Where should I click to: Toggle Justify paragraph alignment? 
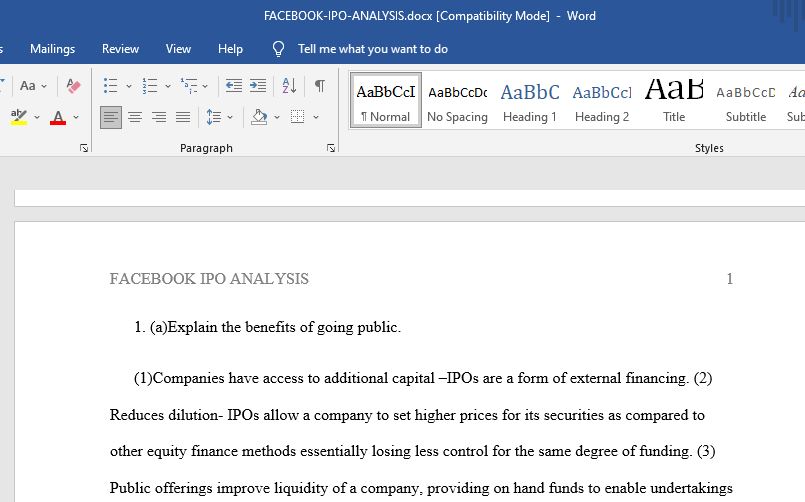183,118
